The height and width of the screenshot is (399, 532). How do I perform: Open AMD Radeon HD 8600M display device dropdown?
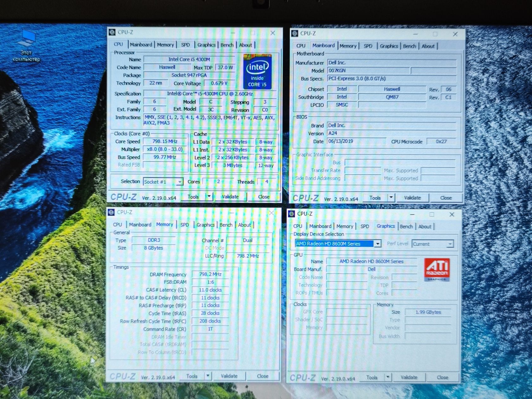click(377, 244)
